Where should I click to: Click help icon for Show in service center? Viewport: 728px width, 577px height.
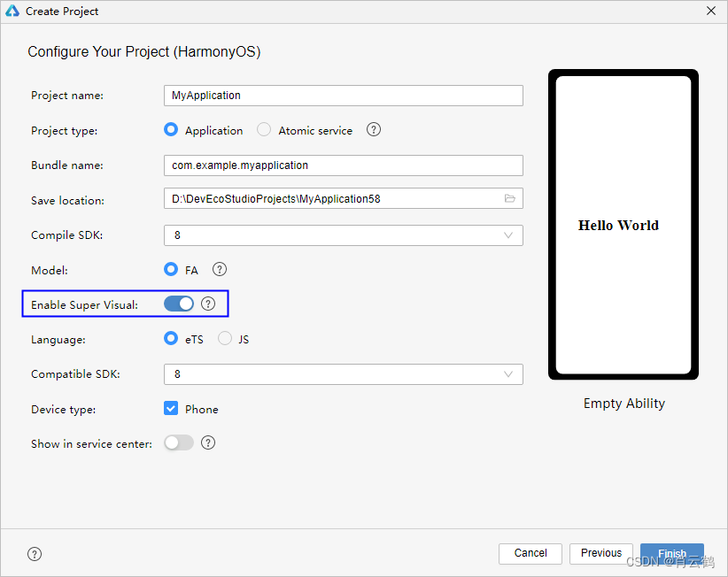[208, 443]
